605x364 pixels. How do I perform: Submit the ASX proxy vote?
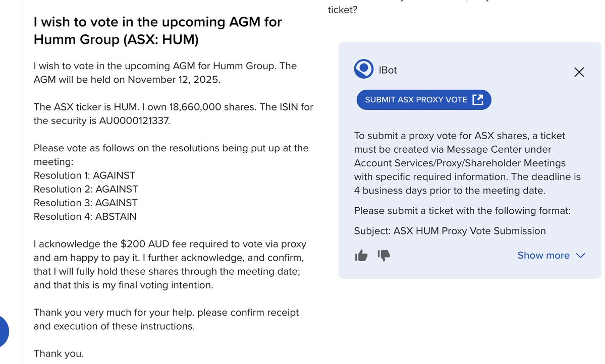424,100
